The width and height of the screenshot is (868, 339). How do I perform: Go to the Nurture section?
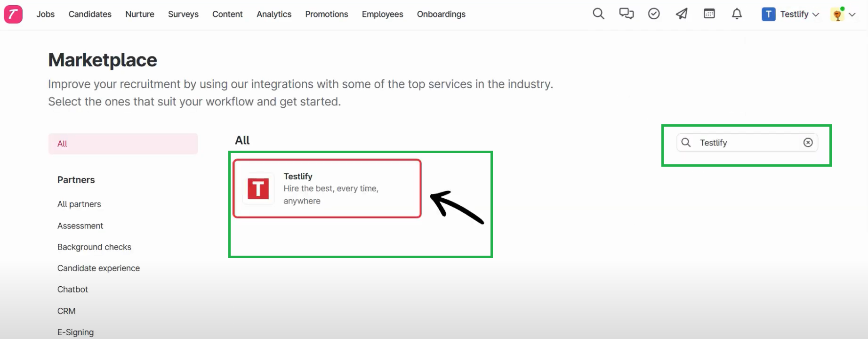[140, 14]
